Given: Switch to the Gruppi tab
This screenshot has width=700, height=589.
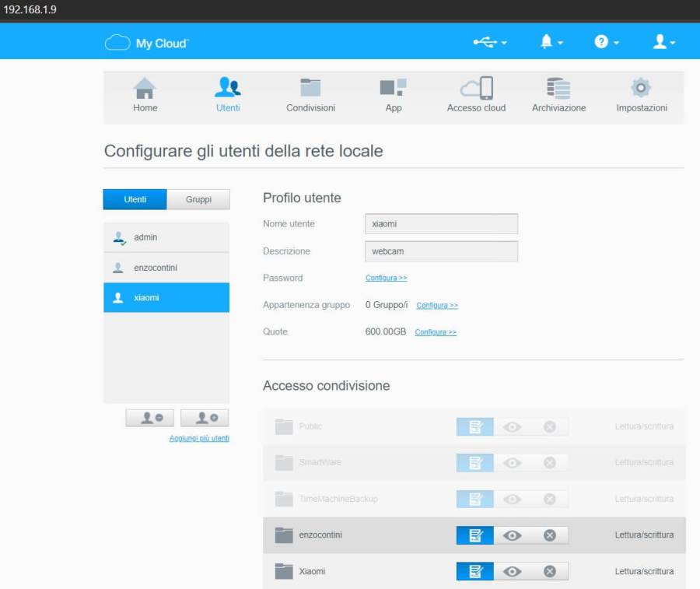Looking at the screenshot, I should click(x=198, y=199).
